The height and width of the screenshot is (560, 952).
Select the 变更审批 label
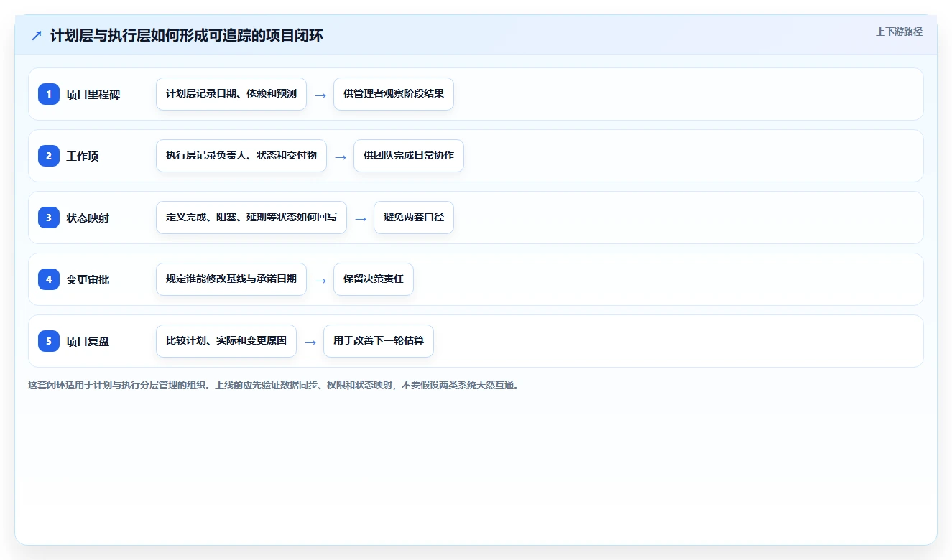click(x=88, y=279)
